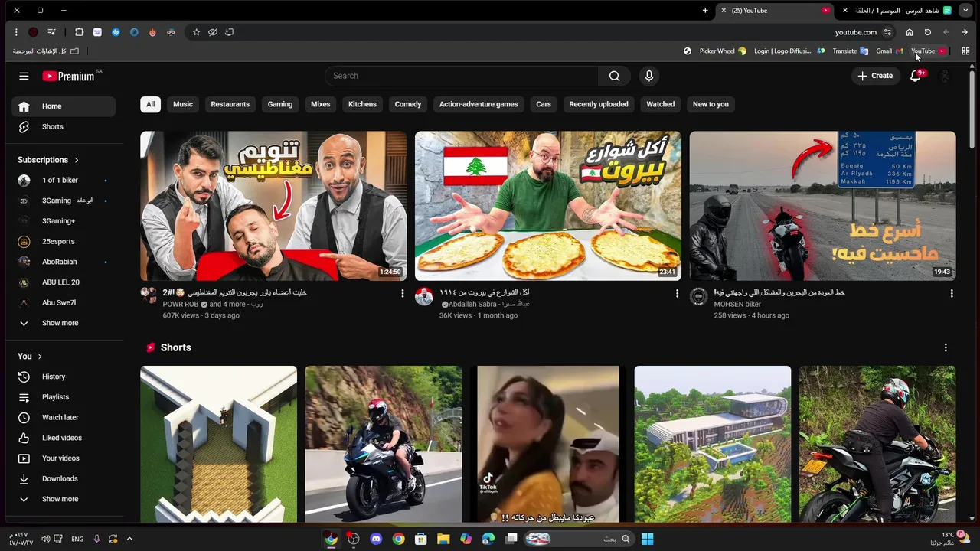
Task: Open the YouTube guide hamburger menu
Action: (24, 76)
